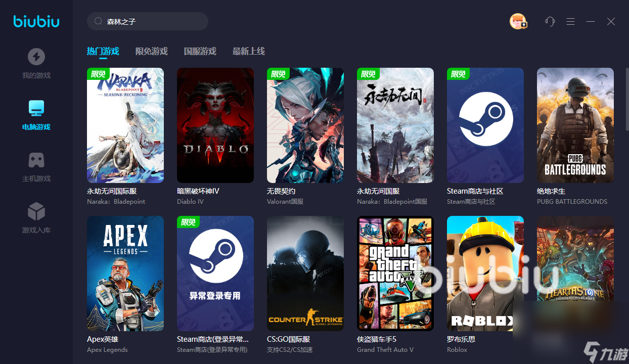The height and width of the screenshot is (364, 629).
Task: Open the Roblox game cover
Action: point(485,274)
